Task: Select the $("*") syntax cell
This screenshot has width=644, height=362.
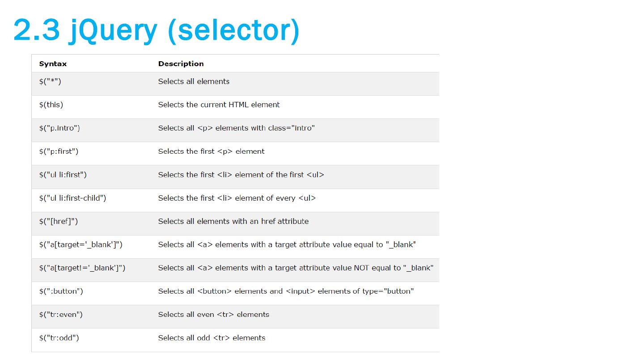Action: point(50,81)
